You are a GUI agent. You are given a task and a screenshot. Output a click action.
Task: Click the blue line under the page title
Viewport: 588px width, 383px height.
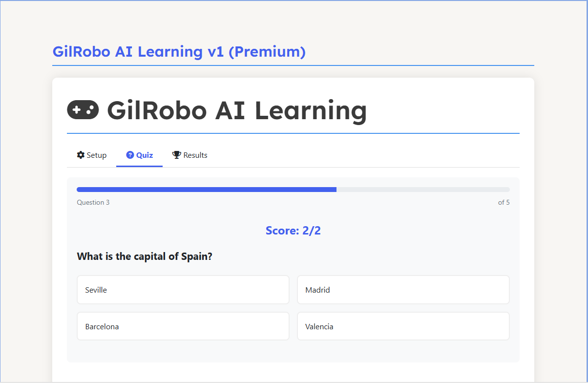click(293, 65)
